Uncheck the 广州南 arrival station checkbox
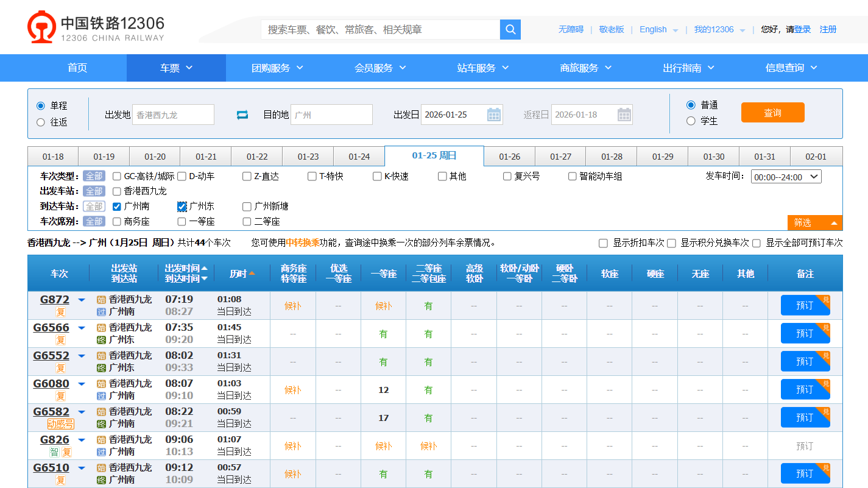 pos(117,207)
